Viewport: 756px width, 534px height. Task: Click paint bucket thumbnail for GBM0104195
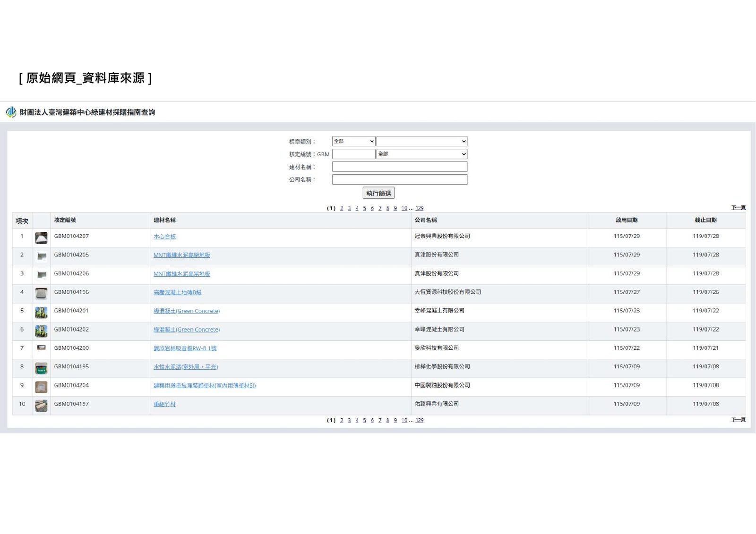click(41, 368)
